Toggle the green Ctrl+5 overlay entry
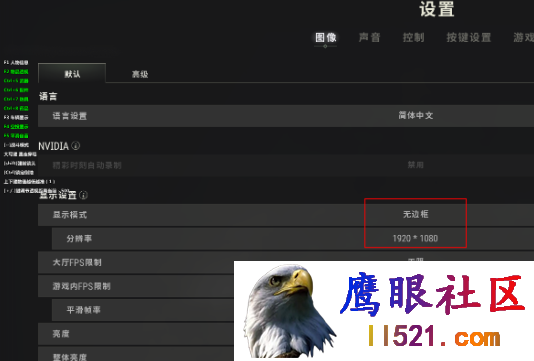Screen dimensions: 534x361 click(16, 81)
